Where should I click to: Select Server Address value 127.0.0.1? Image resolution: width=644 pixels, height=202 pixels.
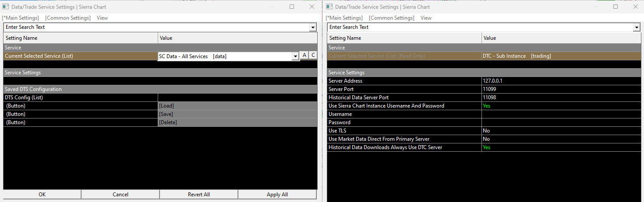pyautogui.click(x=561, y=81)
